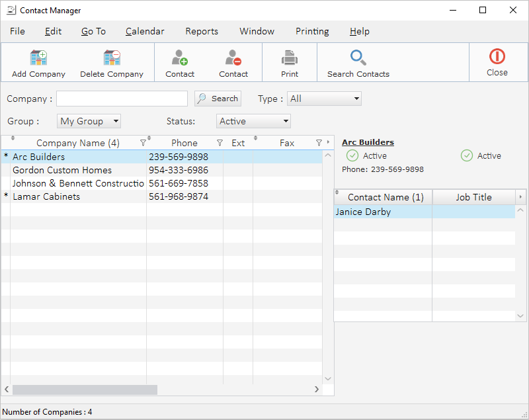
Task: Click the remove Contact icon with red minus
Action: [233, 58]
